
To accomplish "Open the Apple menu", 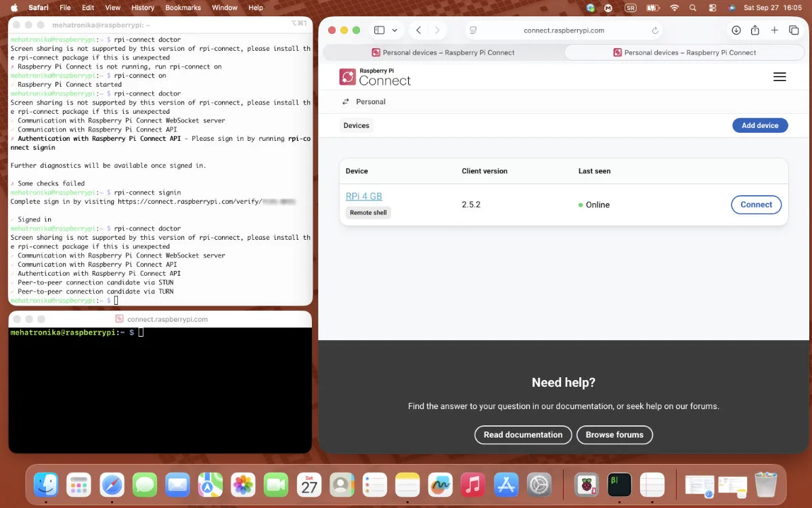I will pyautogui.click(x=14, y=8).
